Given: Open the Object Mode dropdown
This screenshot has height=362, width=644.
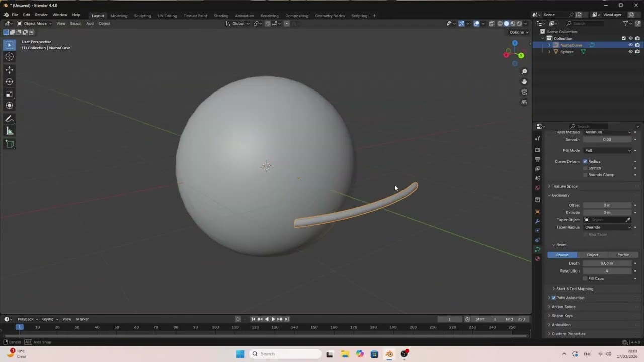Looking at the screenshot, I should click(x=34, y=24).
